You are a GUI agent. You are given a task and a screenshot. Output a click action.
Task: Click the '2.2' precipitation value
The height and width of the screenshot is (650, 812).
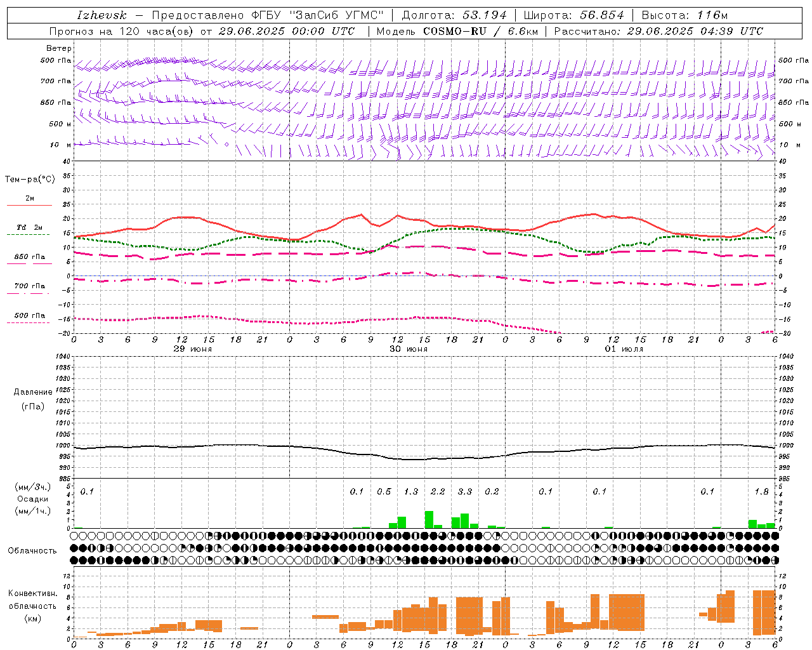tap(438, 492)
